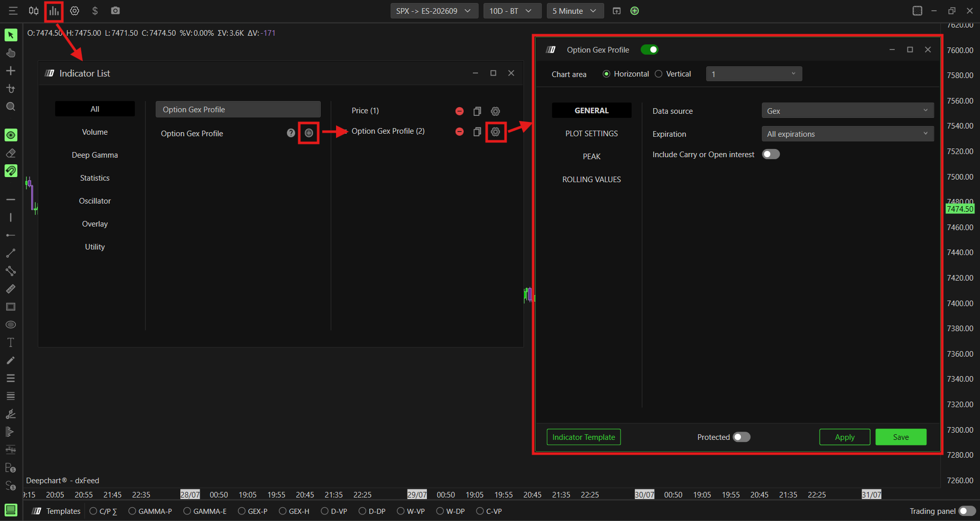The height and width of the screenshot is (521, 980).
Task: Remove the Price (1) indicator
Action: click(460, 111)
